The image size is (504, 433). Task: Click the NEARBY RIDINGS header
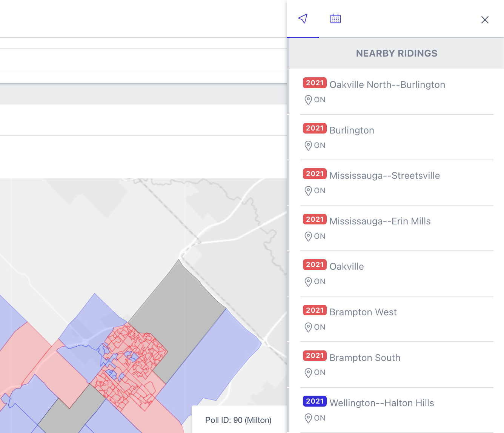396,53
